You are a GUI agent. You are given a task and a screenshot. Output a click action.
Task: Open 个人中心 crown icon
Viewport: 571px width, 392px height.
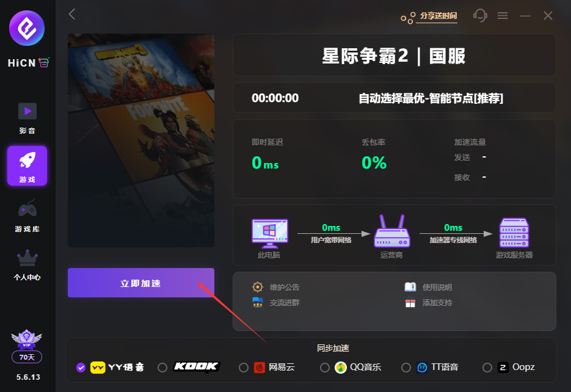[x=27, y=265]
